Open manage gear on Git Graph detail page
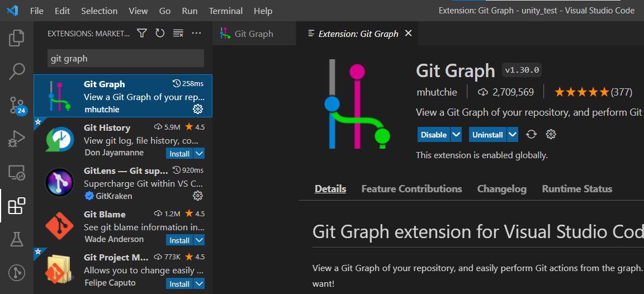This screenshot has width=644, height=294. coord(551,134)
